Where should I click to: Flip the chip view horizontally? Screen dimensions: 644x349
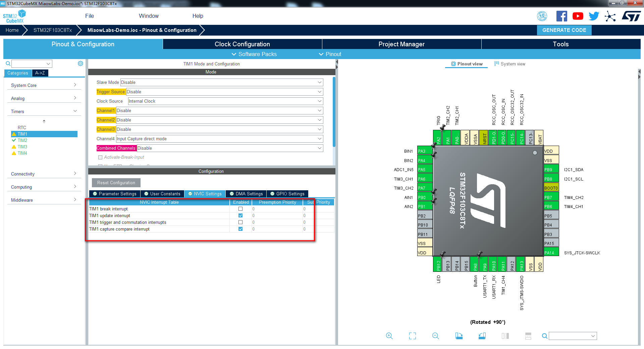[x=505, y=336]
